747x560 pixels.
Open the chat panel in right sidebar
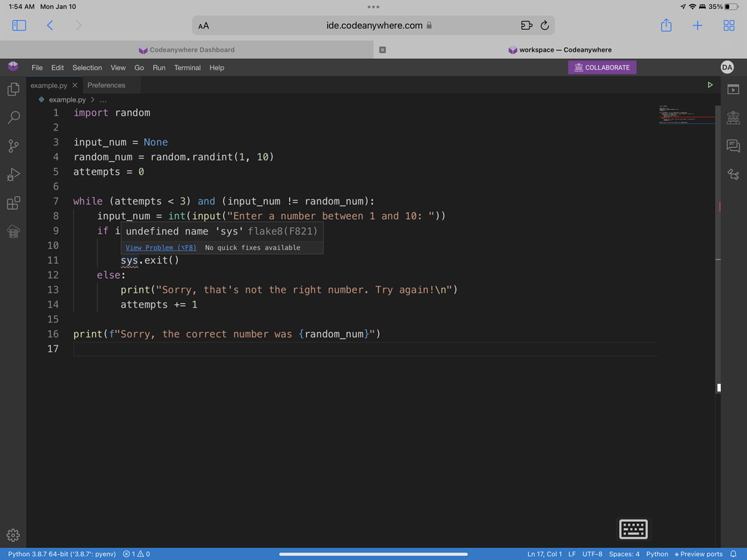click(733, 146)
